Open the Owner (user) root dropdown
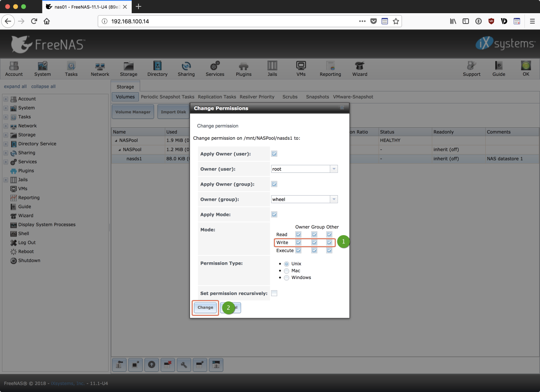Viewport: 540px width, 392px height. 334,169
